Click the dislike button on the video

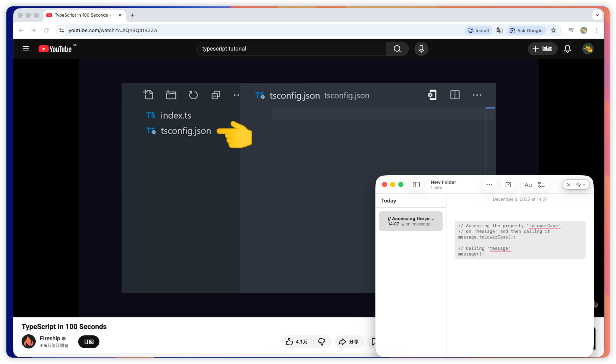[x=322, y=342]
